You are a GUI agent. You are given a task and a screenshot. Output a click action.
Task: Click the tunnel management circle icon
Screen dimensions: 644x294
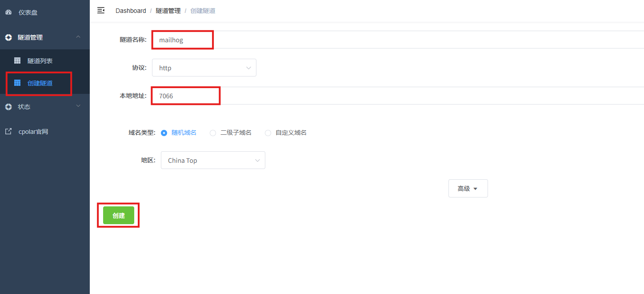pyautogui.click(x=8, y=37)
